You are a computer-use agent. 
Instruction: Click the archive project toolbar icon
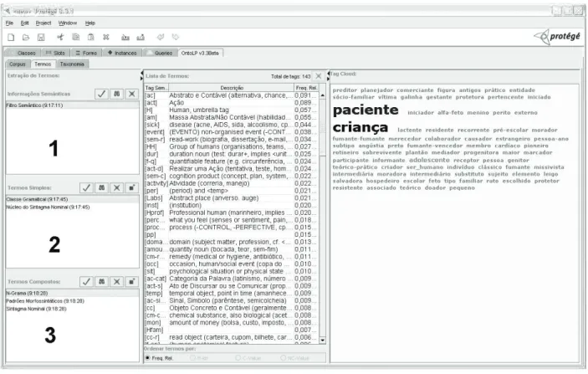pyautogui.click(x=125, y=37)
